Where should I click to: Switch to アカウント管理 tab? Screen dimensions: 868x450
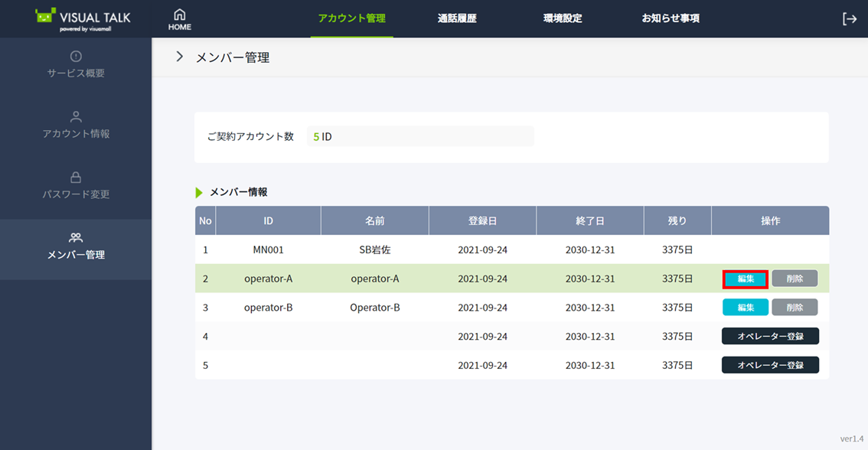click(352, 18)
